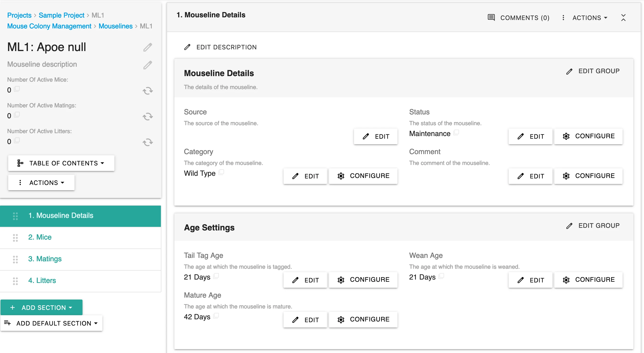Refresh the Number Of Active Litters count
Screen dimensions: 644x353
point(147,142)
